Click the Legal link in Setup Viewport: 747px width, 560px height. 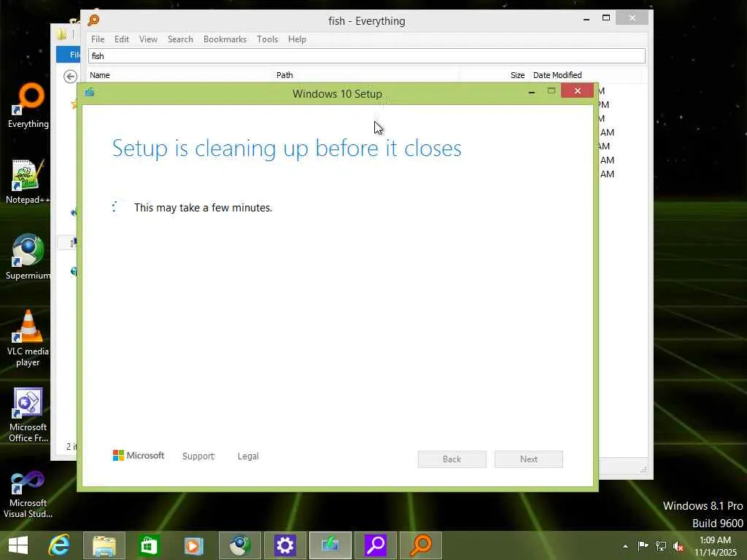pos(248,456)
